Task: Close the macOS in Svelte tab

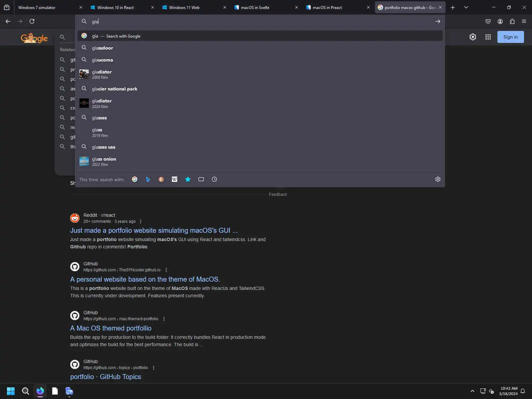Action: tap(296, 7)
